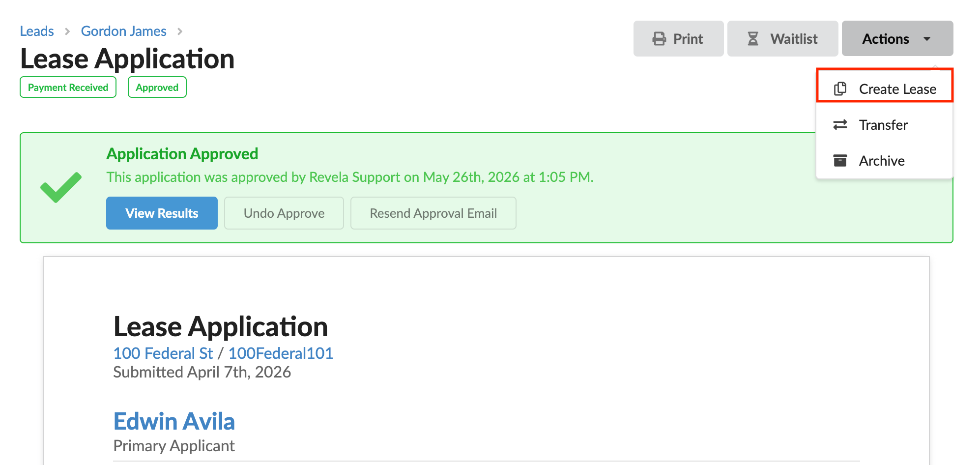Open 100 Federal St property link

pos(163,353)
